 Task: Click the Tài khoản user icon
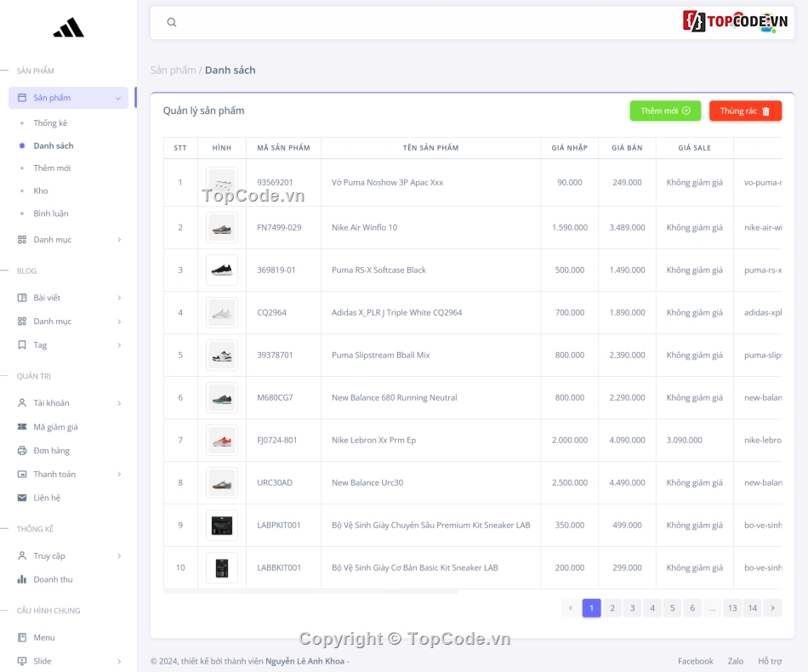click(x=21, y=403)
